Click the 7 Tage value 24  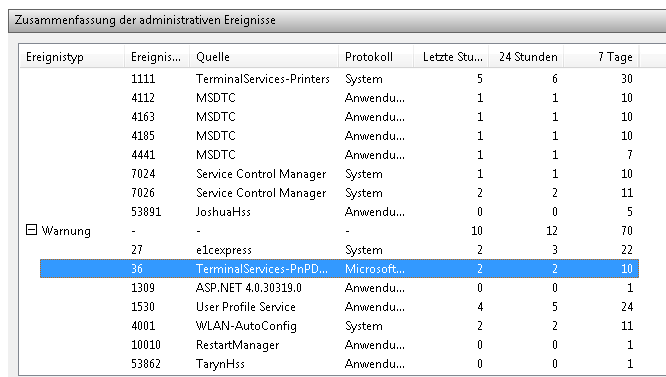(x=627, y=307)
